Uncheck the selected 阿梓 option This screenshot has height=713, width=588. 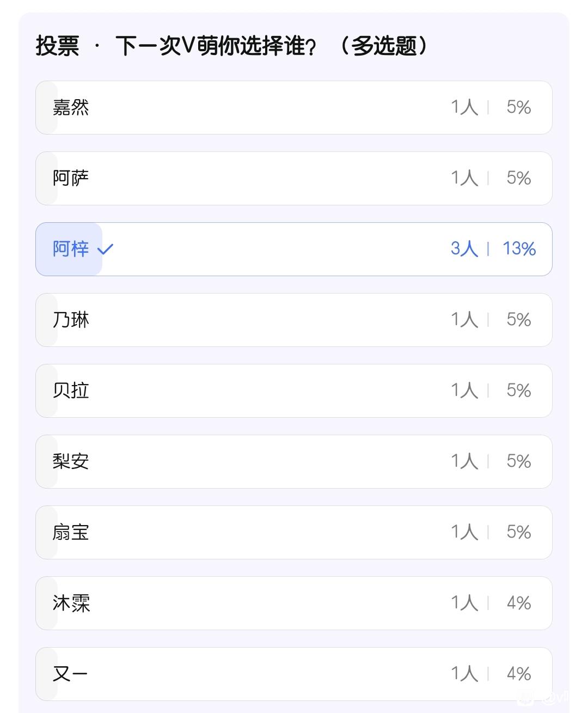[x=294, y=249]
